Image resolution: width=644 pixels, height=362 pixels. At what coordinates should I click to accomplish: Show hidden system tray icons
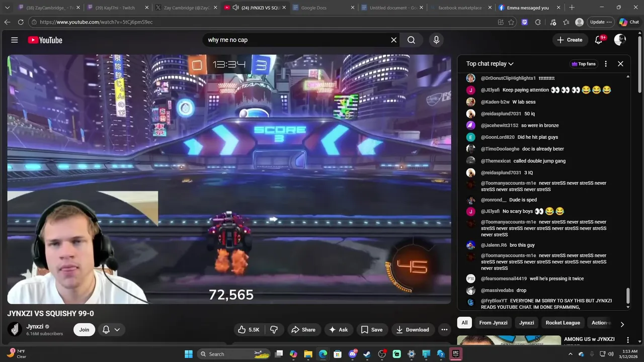tap(570, 354)
